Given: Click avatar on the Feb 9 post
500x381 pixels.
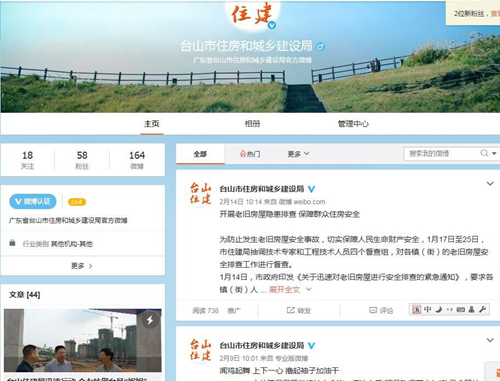Looking at the screenshot, I should pyautogui.click(x=201, y=350).
